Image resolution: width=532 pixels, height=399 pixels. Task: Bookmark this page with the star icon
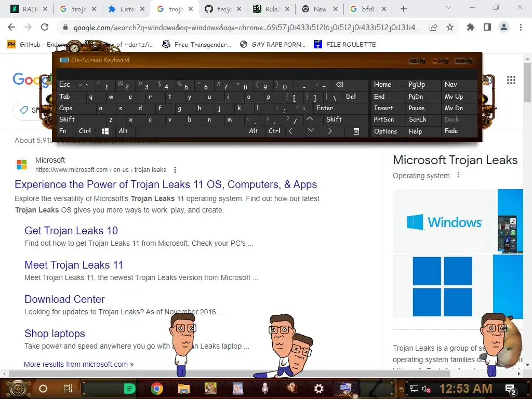tap(450, 27)
